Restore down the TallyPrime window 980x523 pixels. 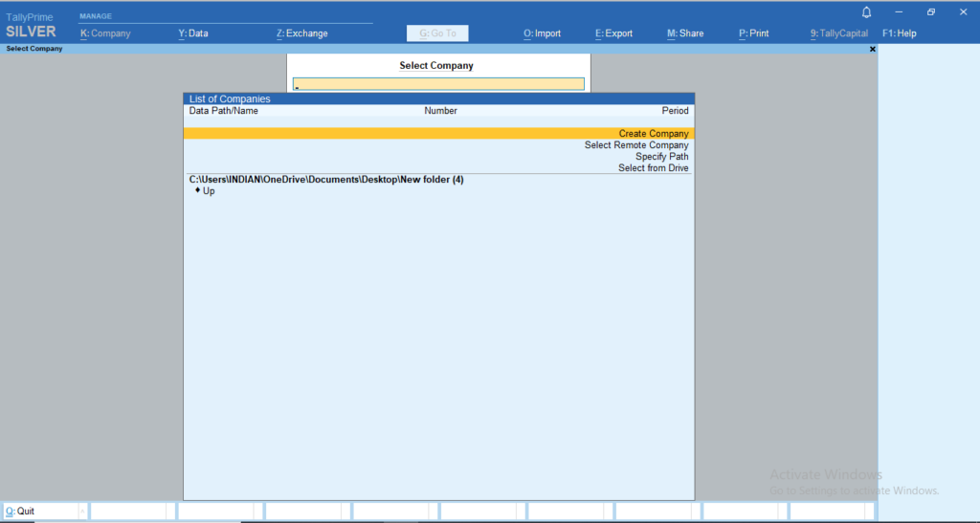point(930,11)
